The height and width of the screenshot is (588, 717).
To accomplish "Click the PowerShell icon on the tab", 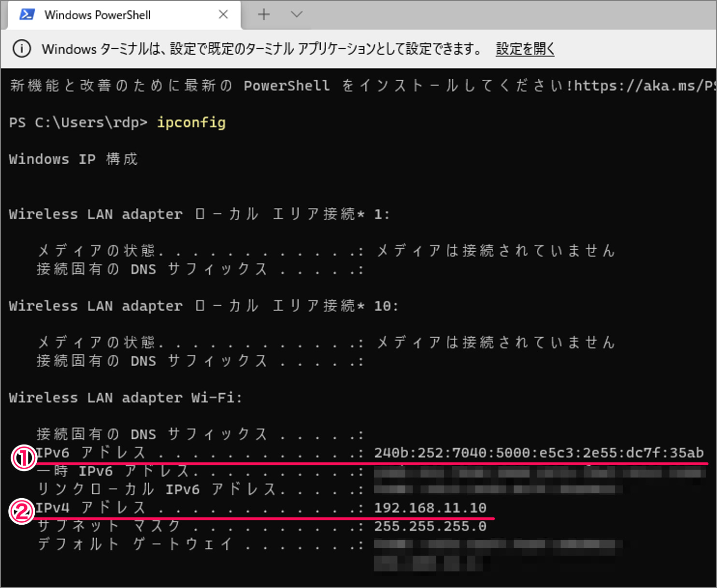I will point(27,14).
